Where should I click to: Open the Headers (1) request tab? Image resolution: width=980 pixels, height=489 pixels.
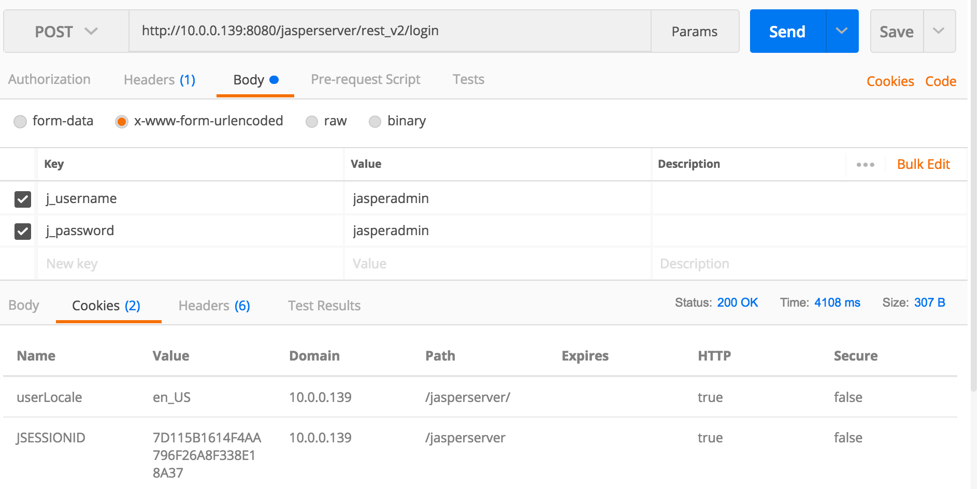pyautogui.click(x=159, y=79)
